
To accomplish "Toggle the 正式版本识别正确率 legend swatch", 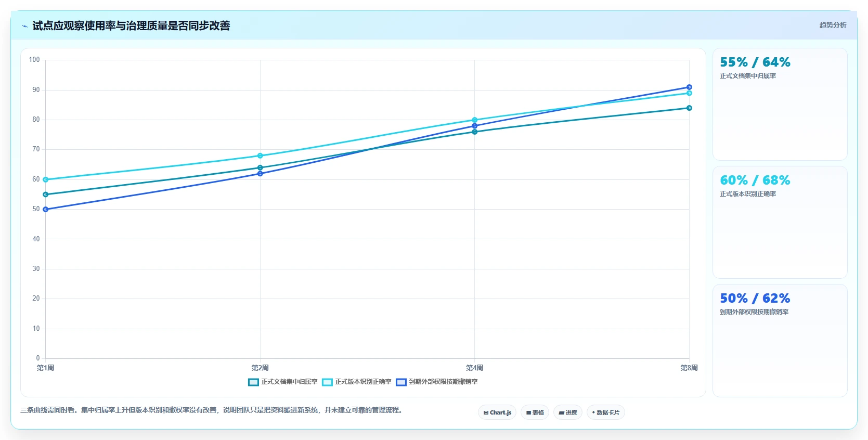I will point(327,382).
